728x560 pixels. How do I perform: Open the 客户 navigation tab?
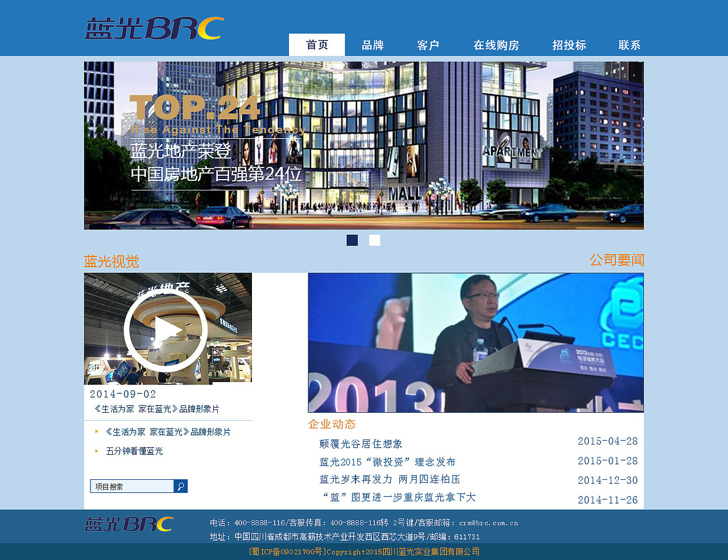point(428,45)
